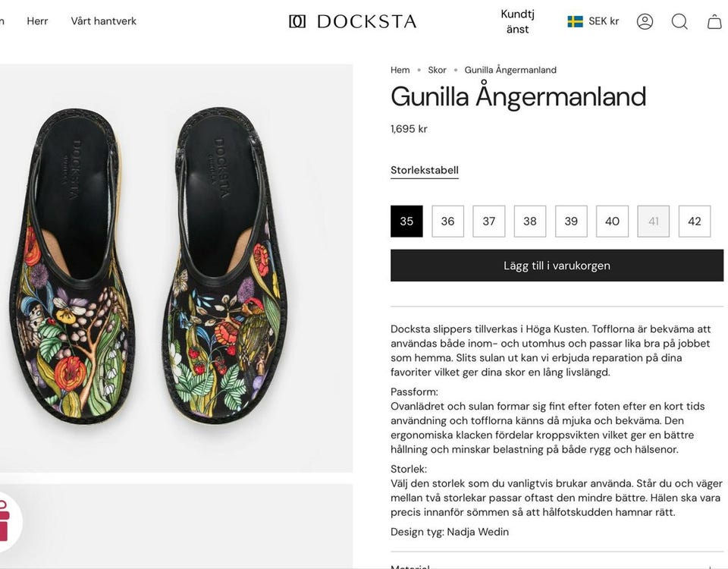Open the Herr menu
728x569 pixels.
(x=37, y=21)
